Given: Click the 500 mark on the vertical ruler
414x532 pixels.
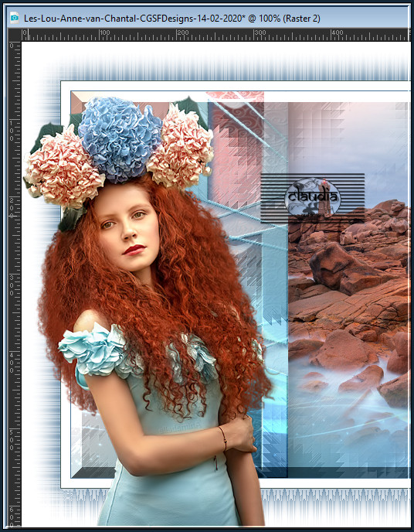Looking at the screenshot, I should click(x=12, y=440).
